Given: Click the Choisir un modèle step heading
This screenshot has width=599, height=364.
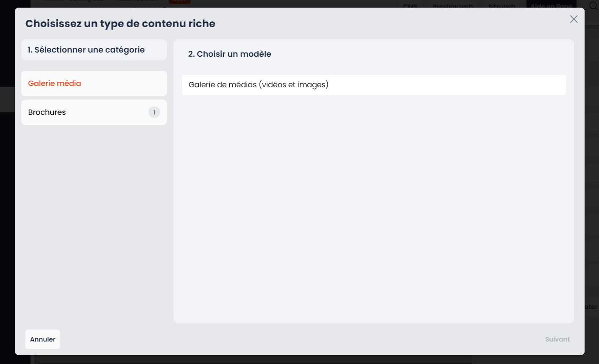Looking at the screenshot, I should [230, 54].
